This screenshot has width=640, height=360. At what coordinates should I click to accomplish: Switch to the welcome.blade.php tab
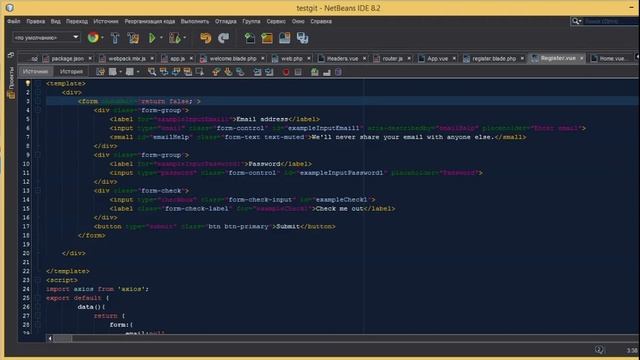pos(233,59)
